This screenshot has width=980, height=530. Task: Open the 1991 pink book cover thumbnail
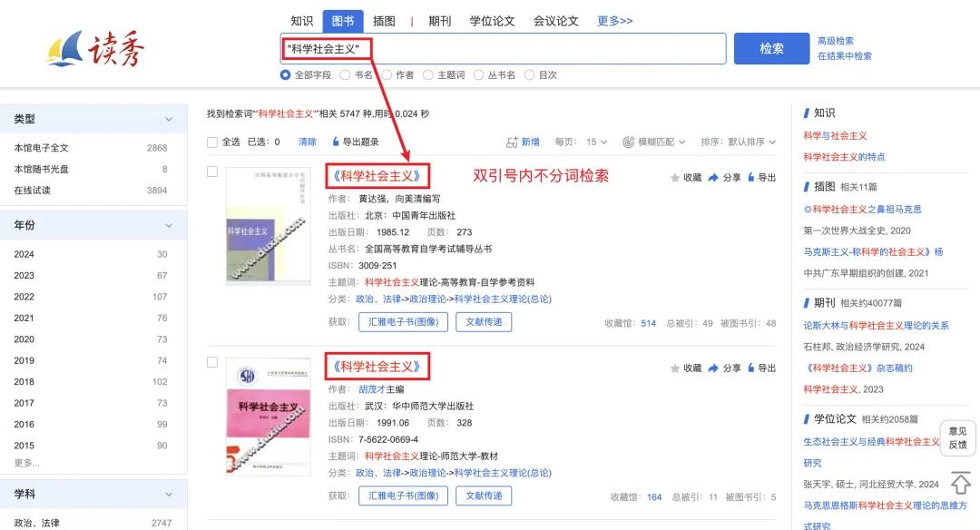tap(268, 417)
